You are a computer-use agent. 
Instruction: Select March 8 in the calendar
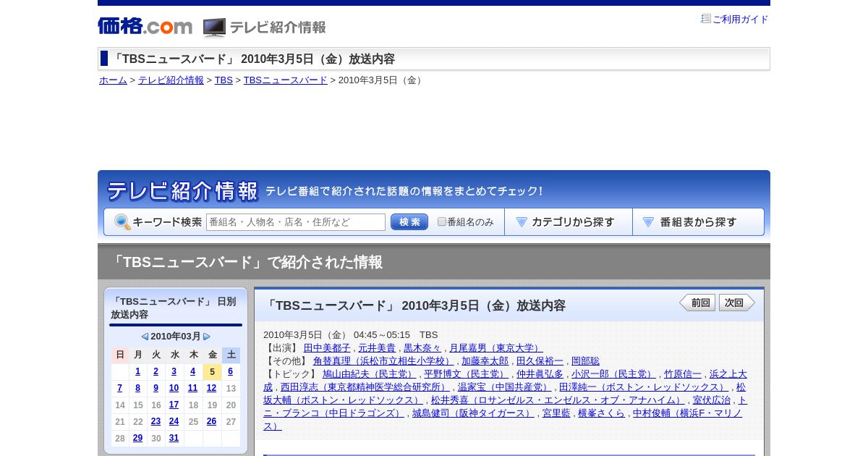[x=137, y=388]
